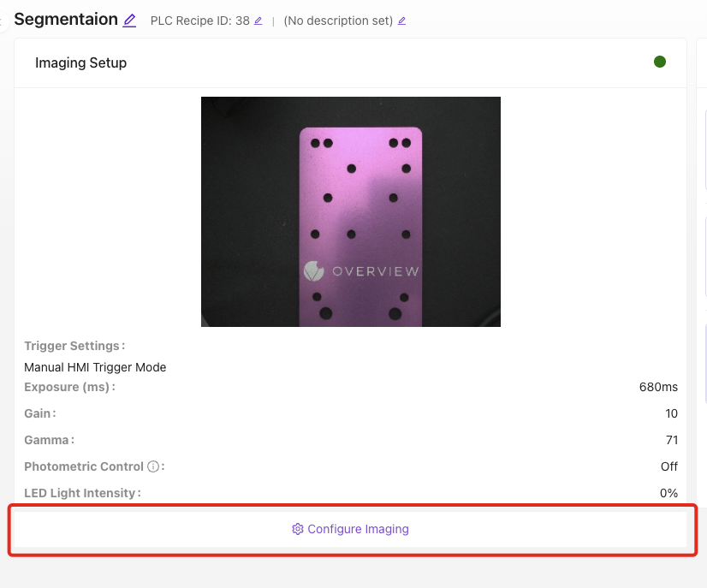Click the Overview logo on the camera image
This screenshot has height=588, width=707.
[313, 270]
